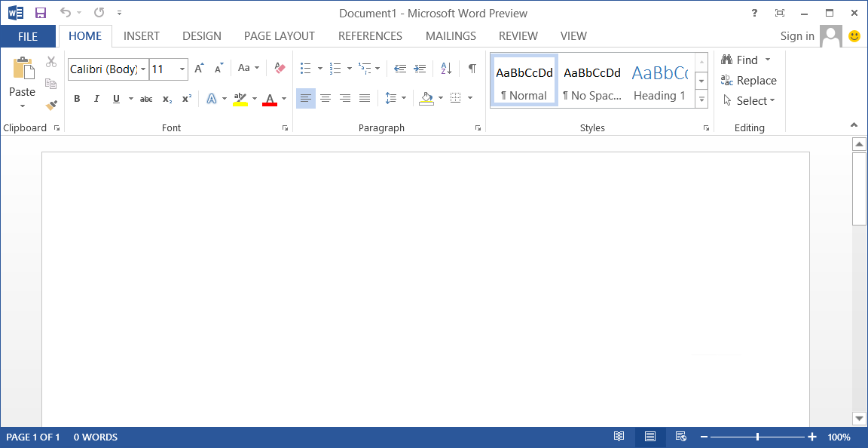868x448 pixels.
Task: Click Sign in link
Action: click(x=797, y=36)
